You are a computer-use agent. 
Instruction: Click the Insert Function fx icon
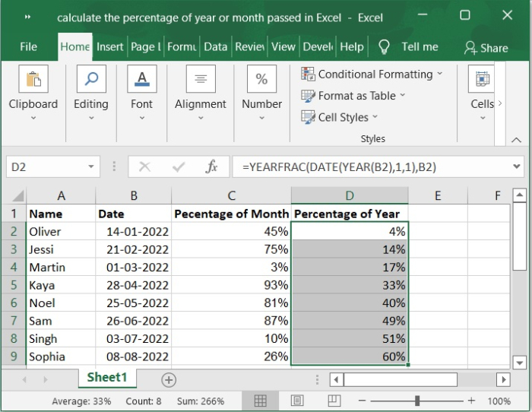click(212, 166)
